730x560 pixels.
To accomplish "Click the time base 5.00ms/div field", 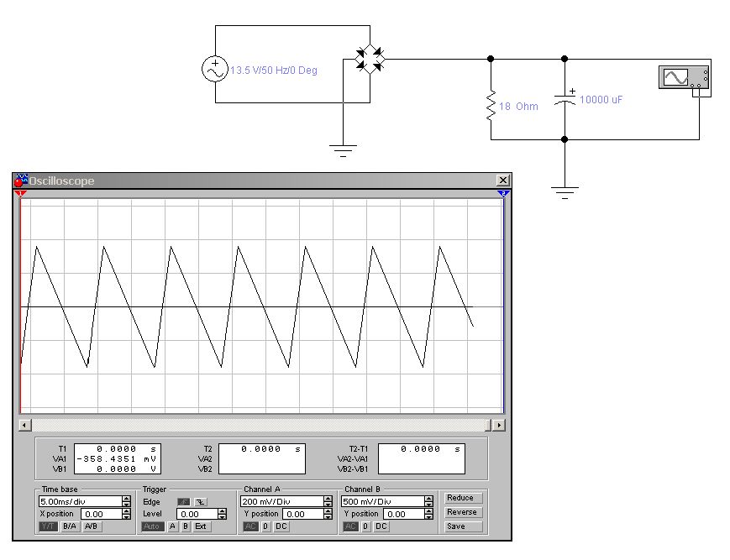I will pos(80,501).
